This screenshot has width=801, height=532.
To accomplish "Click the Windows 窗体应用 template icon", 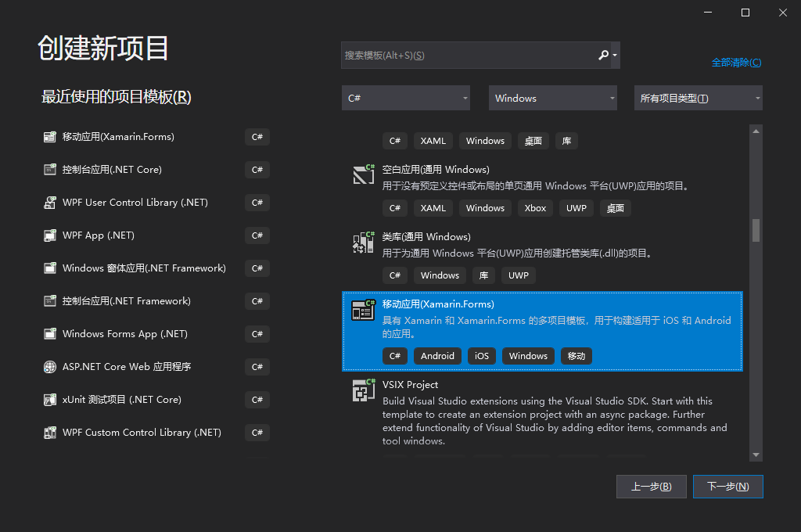I will coord(49,268).
